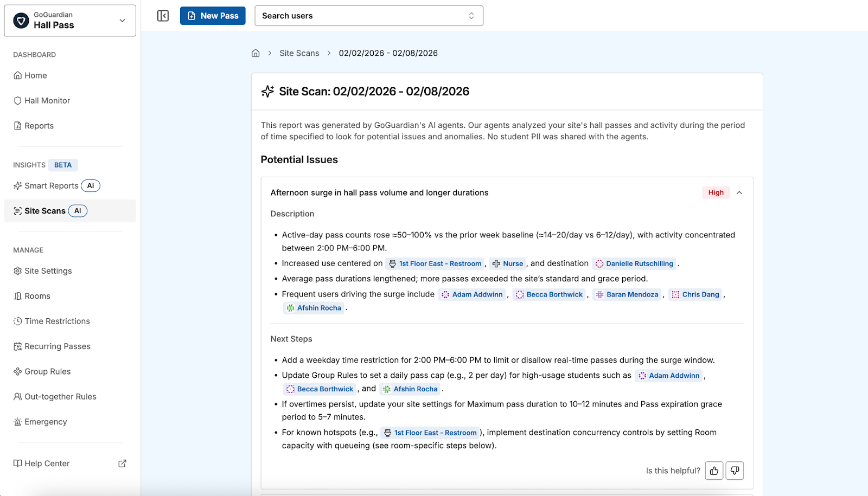The width and height of the screenshot is (868, 496).
Task: Collapse the Afternoon surge issue with chevron
Action: (x=739, y=192)
